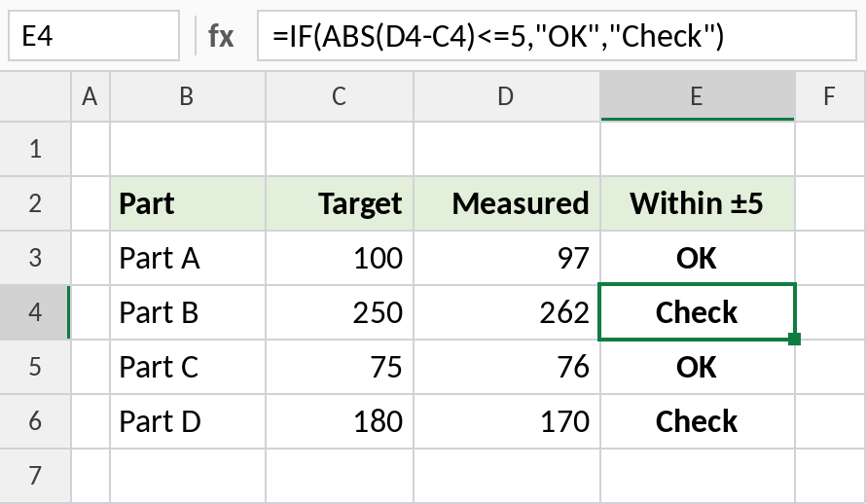The width and height of the screenshot is (866, 504).
Task: Click the 'Within ±5' header cell
Action: pos(698,203)
